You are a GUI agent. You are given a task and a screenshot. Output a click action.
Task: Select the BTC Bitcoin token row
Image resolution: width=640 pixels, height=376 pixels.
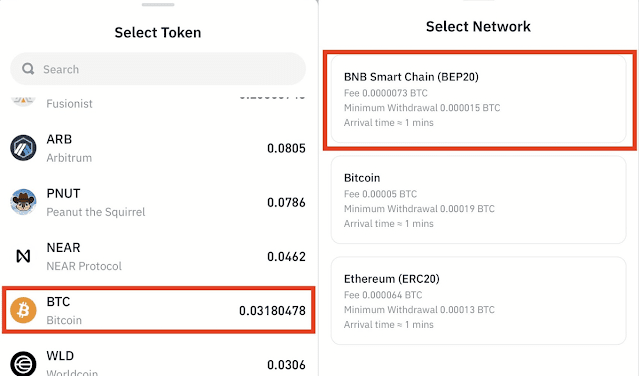(x=158, y=310)
